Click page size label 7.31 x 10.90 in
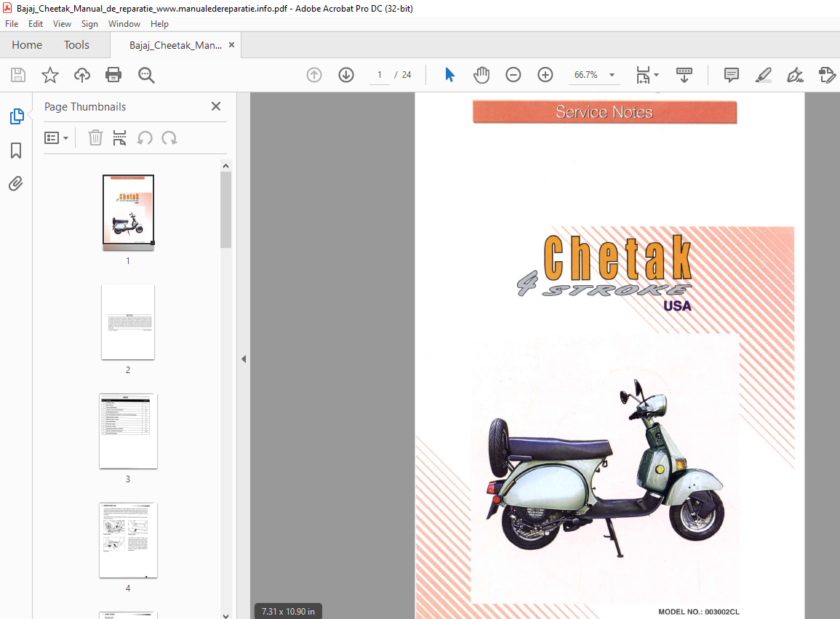 pyautogui.click(x=288, y=611)
